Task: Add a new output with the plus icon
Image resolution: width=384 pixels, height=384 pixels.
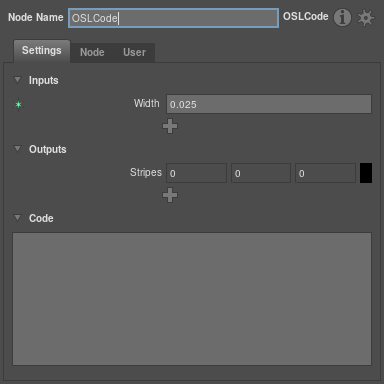Action: click(x=170, y=195)
